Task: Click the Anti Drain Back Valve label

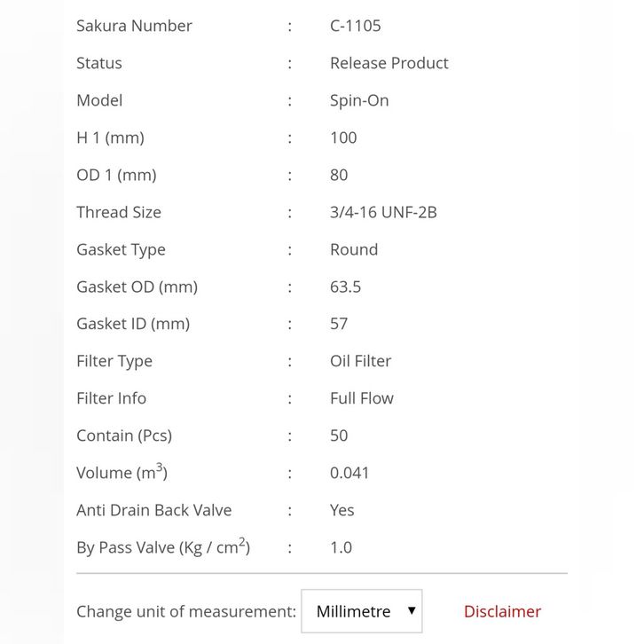Action: click(x=153, y=510)
